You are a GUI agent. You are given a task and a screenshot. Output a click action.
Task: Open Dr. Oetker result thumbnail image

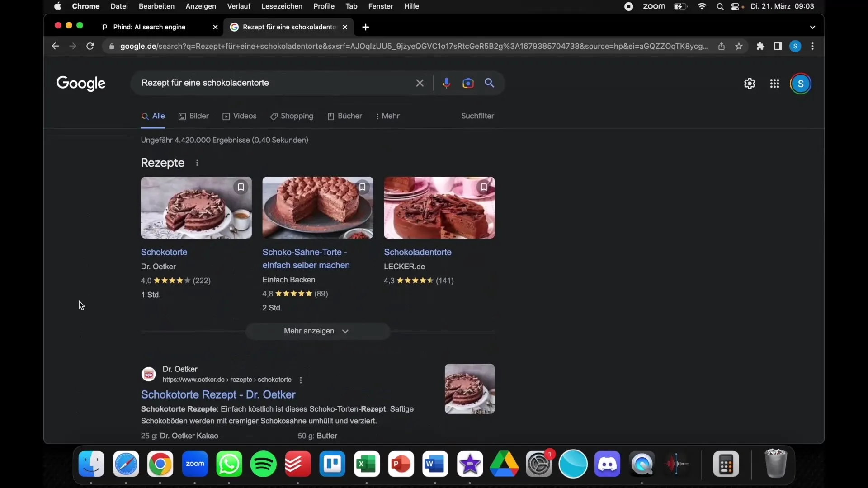click(470, 389)
